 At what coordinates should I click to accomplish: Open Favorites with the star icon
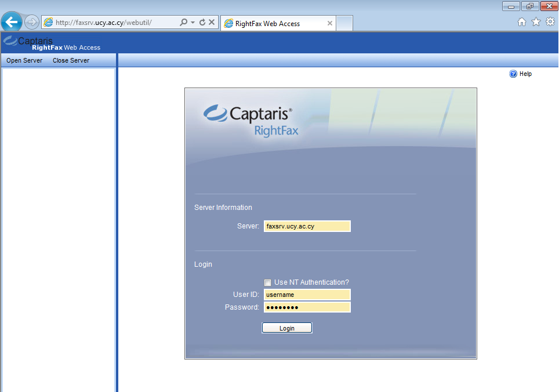coord(536,22)
